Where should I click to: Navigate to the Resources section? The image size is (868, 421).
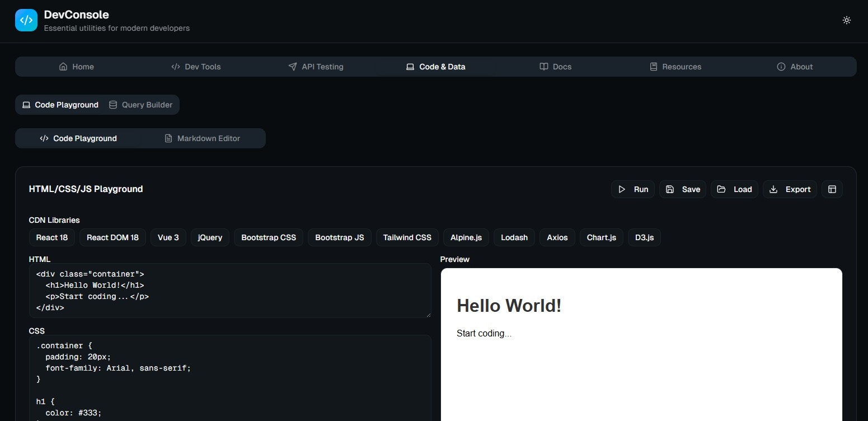click(x=675, y=67)
